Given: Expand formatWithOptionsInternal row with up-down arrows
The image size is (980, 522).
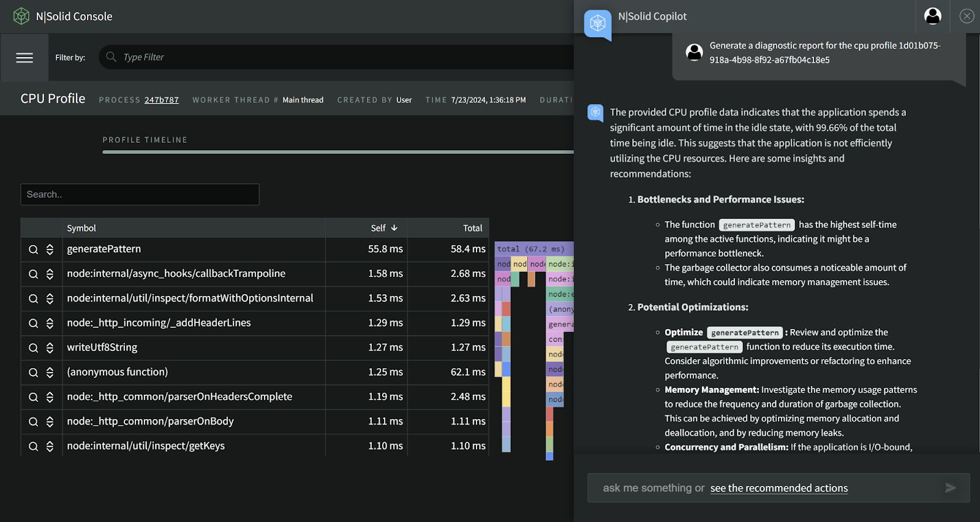Looking at the screenshot, I should (50, 298).
